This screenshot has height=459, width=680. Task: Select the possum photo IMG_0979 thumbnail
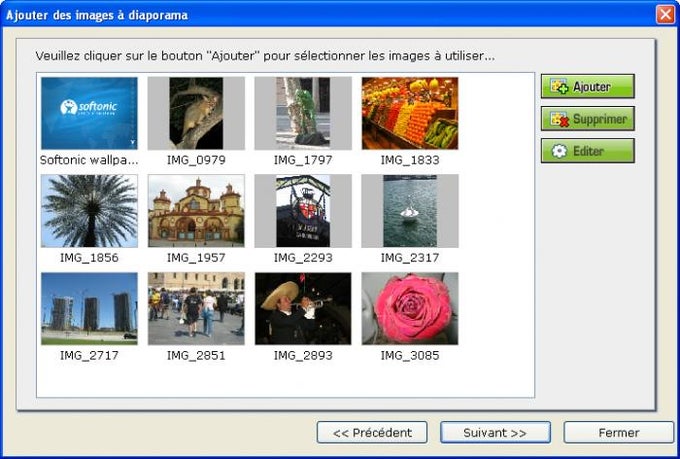tap(196, 113)
